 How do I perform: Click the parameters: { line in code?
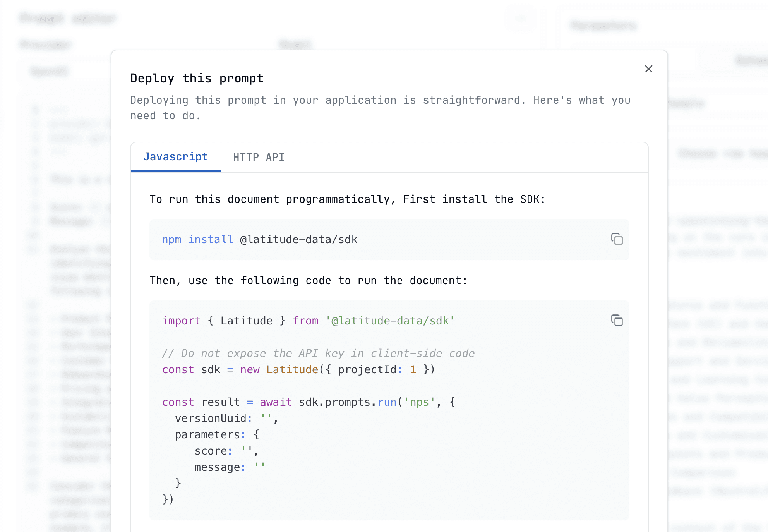(217, 435)
